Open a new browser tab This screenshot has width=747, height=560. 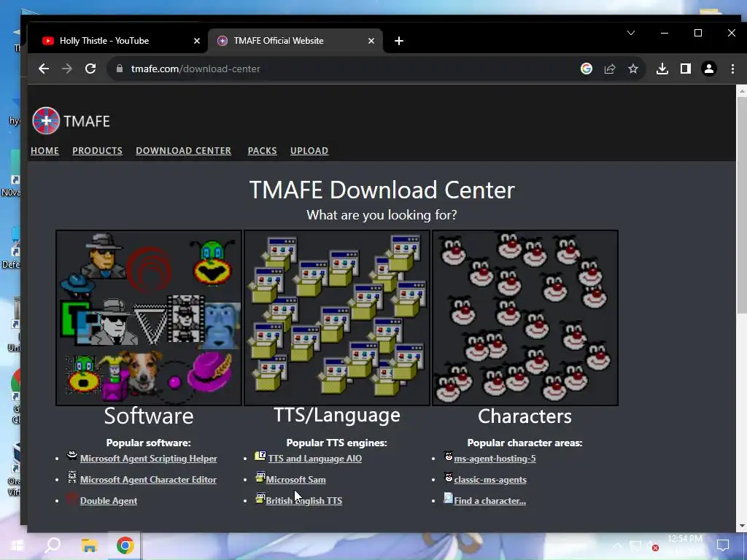(x=399, y=41)
